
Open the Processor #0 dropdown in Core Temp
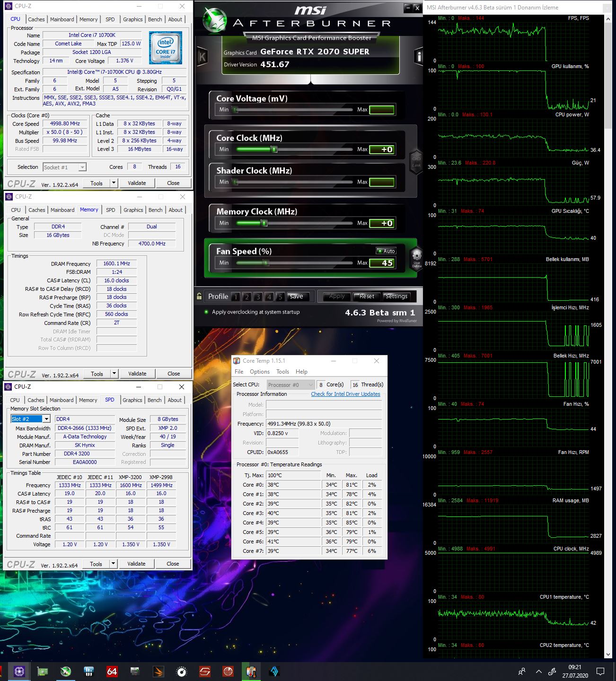pos(290,384)
